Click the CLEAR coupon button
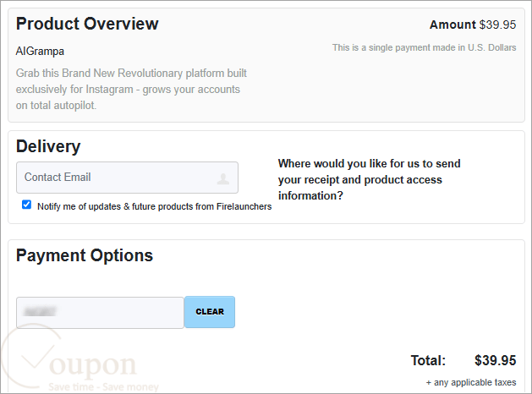Viewport: 532px width, 394px height. (x=210, y=312)
